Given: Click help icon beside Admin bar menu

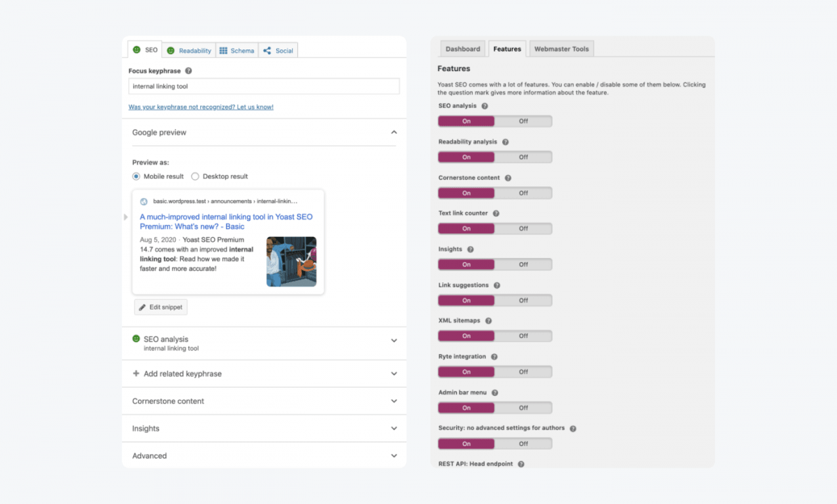Looking at the screenshot, I should coord(495,393).
